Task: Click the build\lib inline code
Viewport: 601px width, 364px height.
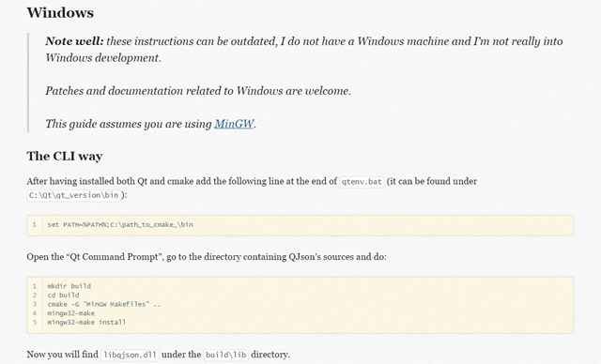Action: [x=226, y=355]
